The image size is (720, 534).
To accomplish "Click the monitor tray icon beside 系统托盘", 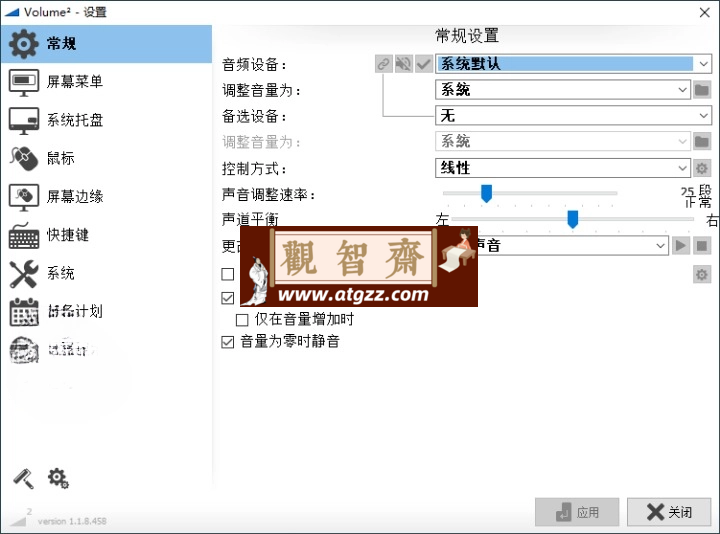I will tap(24, 121).
